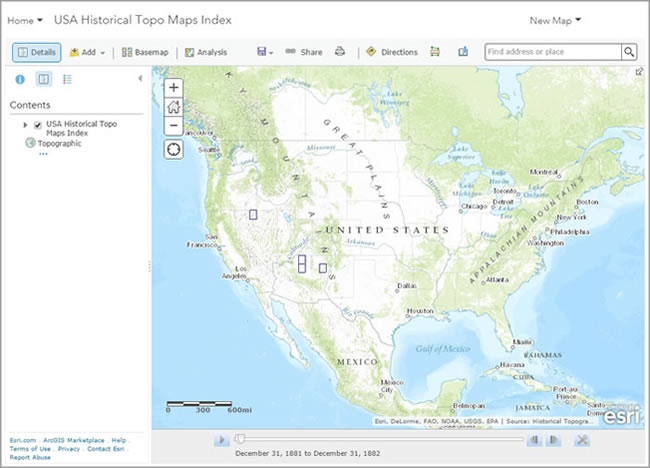Open the Help link

(x=119, y=440)
